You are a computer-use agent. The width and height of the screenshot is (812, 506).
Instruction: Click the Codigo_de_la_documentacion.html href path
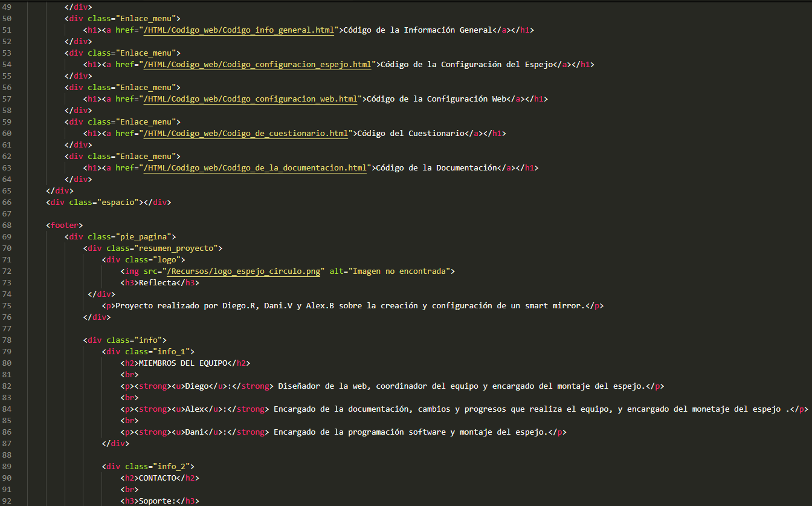click(x=255, y=168)
